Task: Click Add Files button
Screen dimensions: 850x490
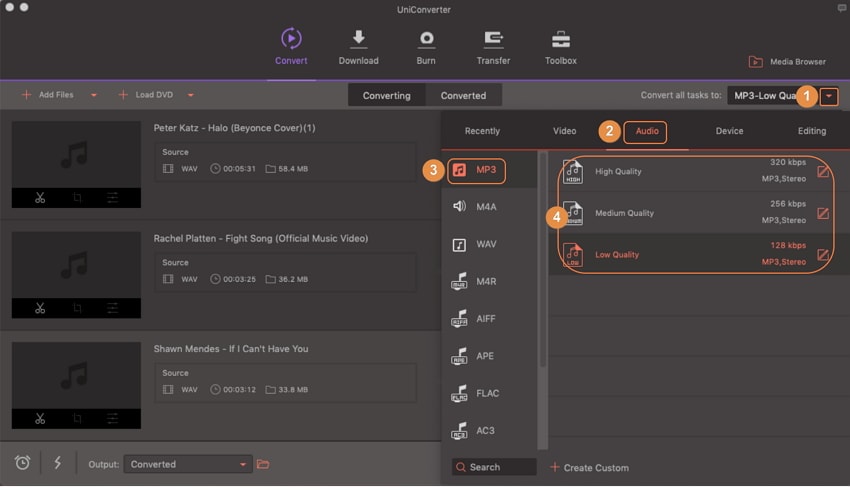Action: click(x=48, y=95)
